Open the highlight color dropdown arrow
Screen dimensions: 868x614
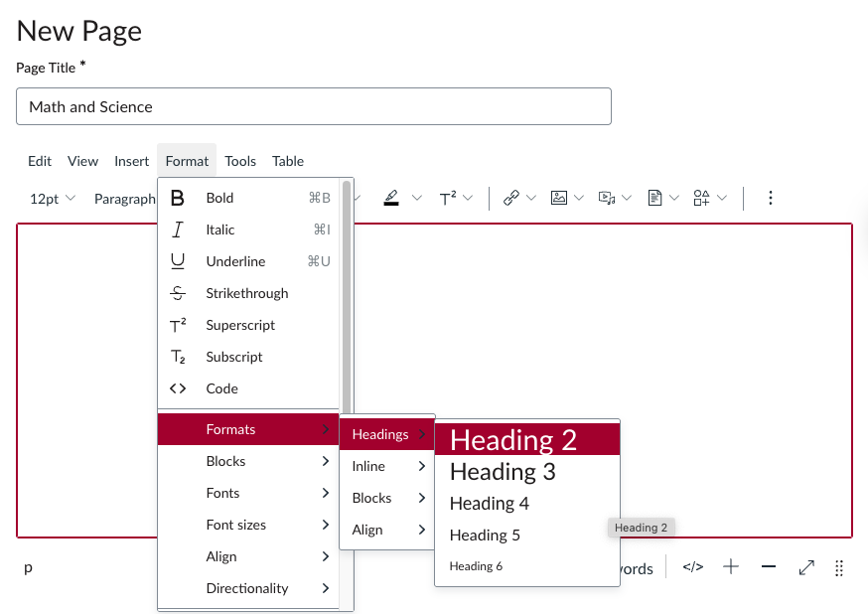point(417,198)
